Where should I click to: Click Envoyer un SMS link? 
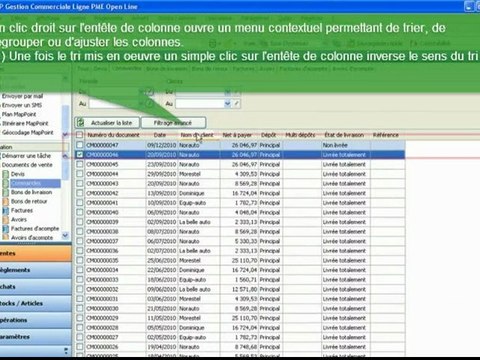(22, 105)
